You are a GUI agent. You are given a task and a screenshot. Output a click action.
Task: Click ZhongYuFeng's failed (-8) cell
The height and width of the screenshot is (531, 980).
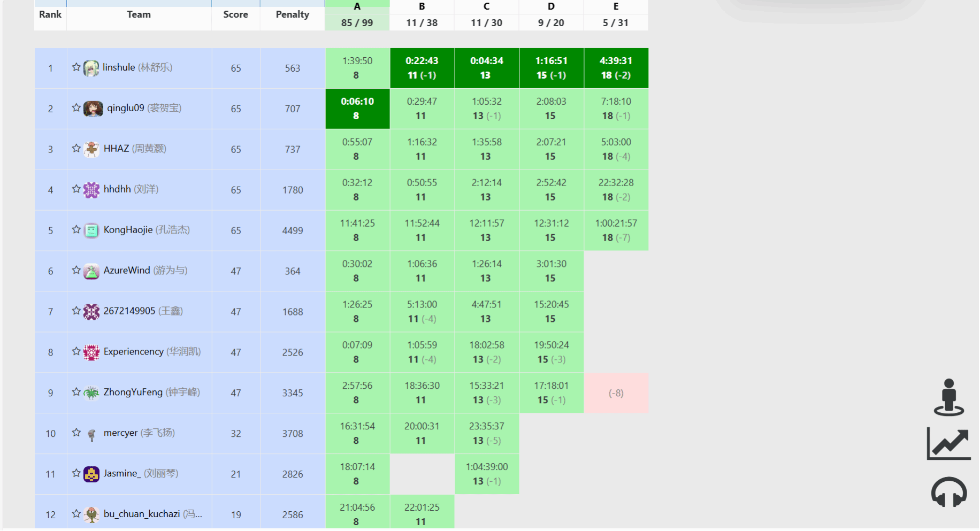pos(616,393)
